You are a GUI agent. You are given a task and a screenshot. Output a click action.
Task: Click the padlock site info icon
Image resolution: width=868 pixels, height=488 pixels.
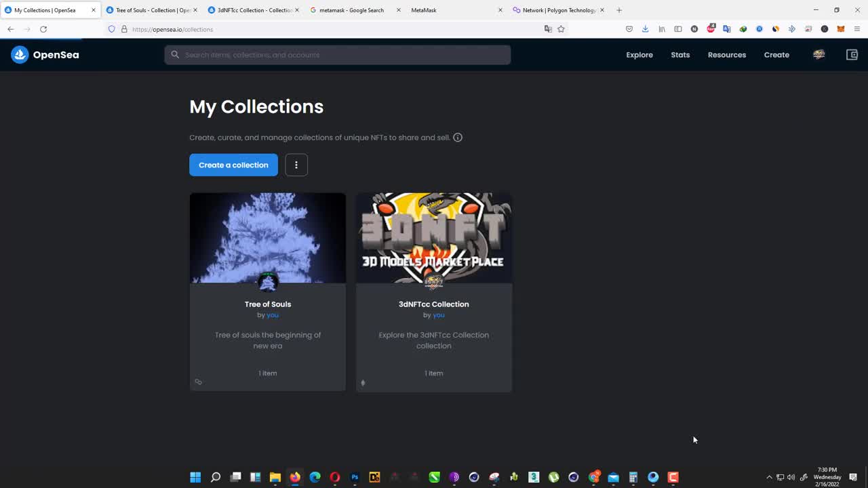coord(124,29)
